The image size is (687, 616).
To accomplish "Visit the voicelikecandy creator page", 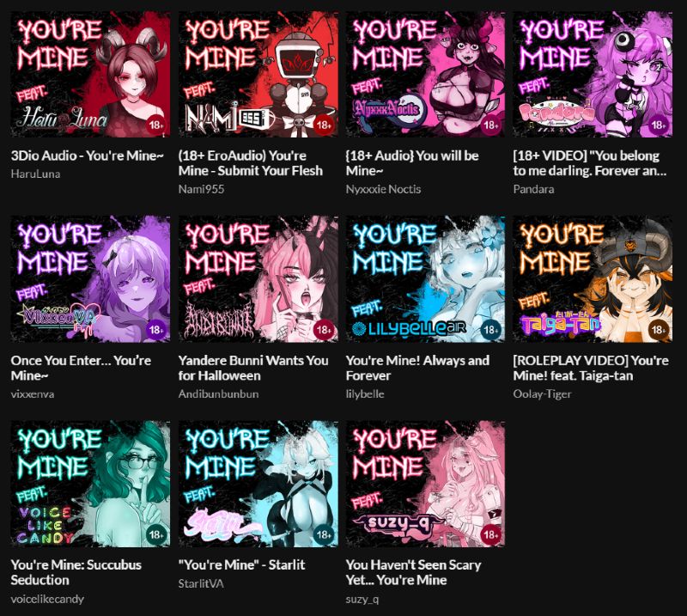I will [x=47, y=599].
